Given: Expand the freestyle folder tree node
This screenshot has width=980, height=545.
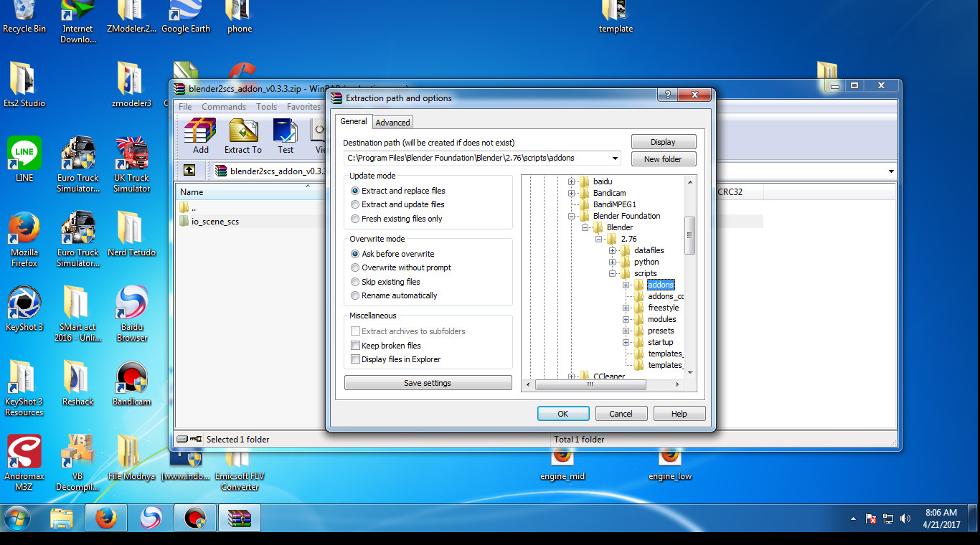Looking at the screenshot, I should click(626, 308).
